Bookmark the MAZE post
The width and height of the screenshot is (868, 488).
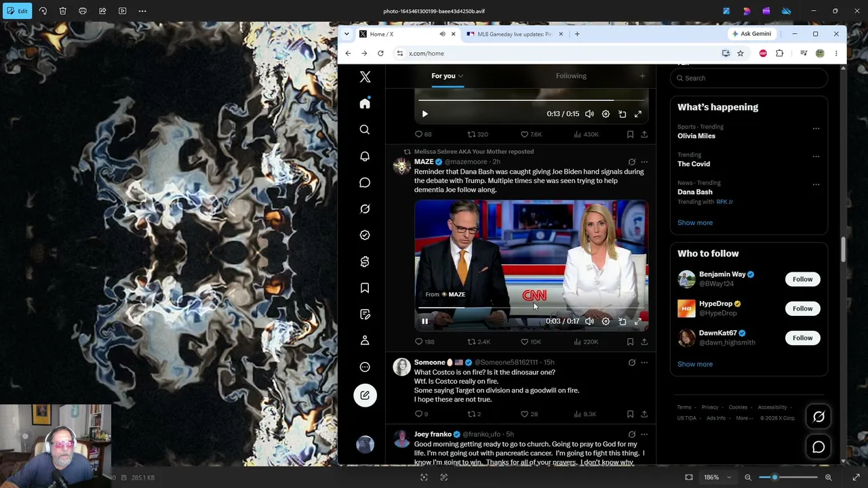click(630, 342)
